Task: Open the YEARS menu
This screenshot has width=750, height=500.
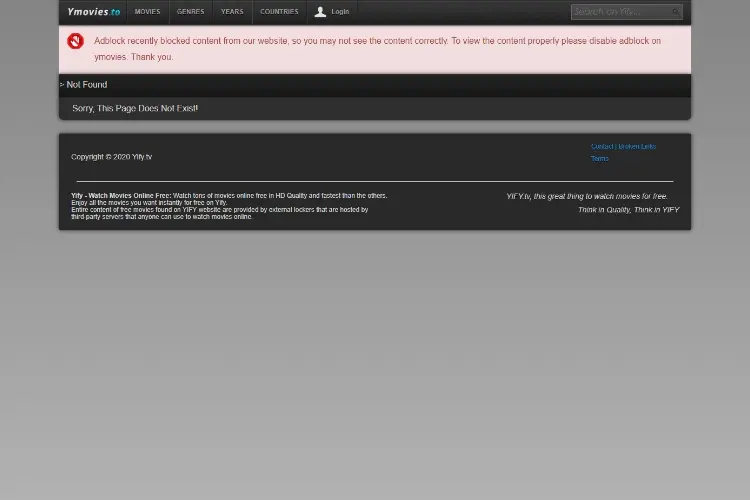Action: pos(232,11)
